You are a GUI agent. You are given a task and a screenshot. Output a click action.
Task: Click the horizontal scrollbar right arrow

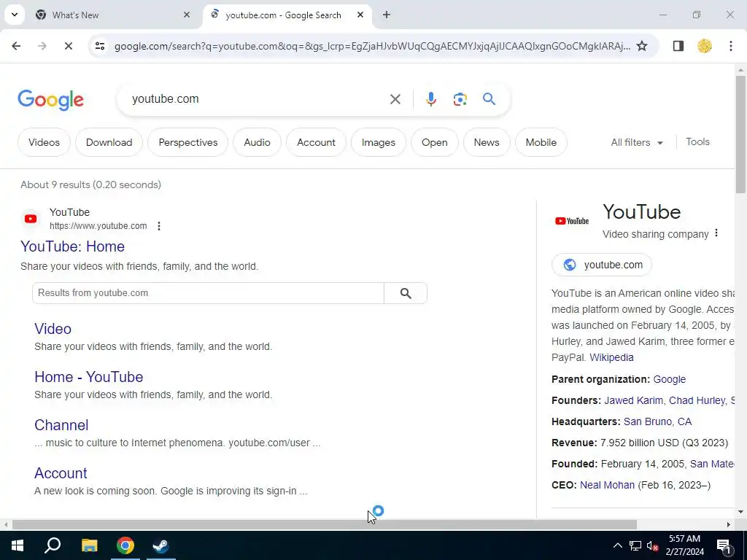[x=729, y=524]
